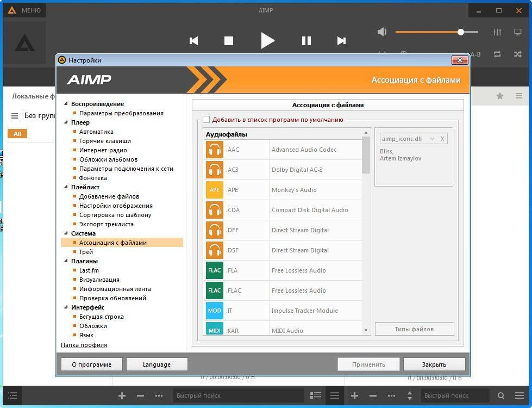Collapse the Воспроизведение tree section
The width and height of the screenshot is (532, 408).
click(66, 103)
